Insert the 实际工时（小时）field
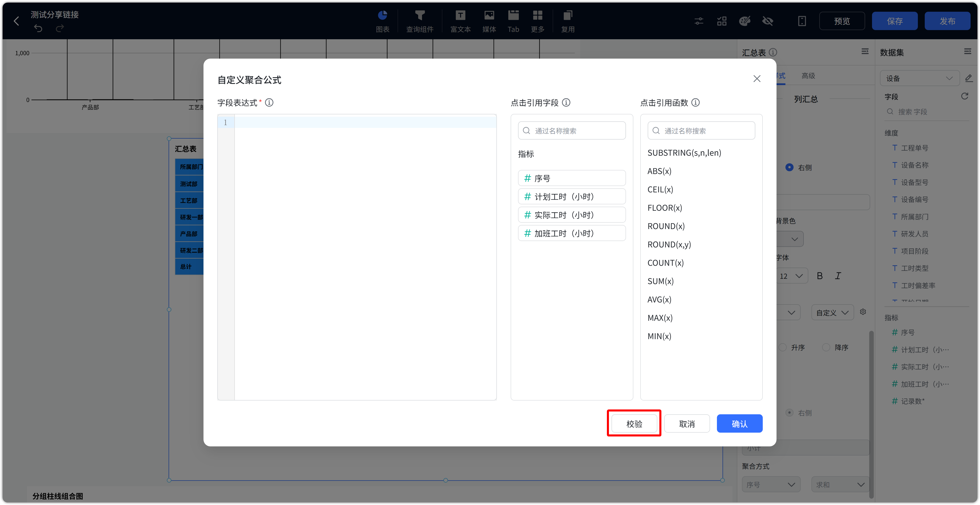This screenshot has width=980, height=505. 571,215
